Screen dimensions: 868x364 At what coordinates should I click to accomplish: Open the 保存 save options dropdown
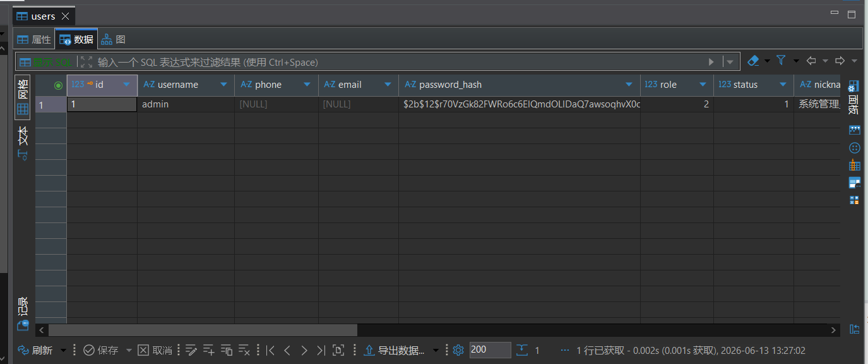coord(129,350)
